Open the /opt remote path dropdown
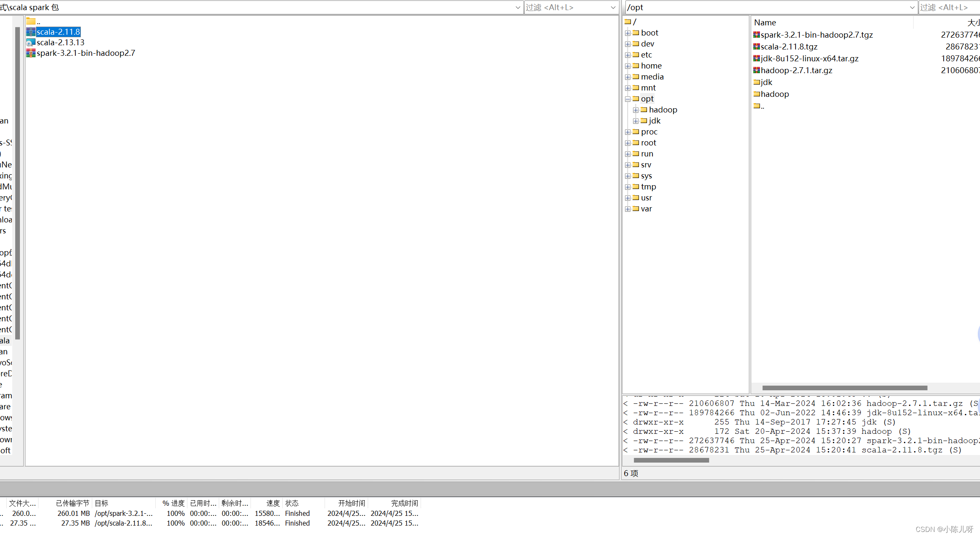Image resolution: width=980 pixels, height=537 pixels. [912, 8]
